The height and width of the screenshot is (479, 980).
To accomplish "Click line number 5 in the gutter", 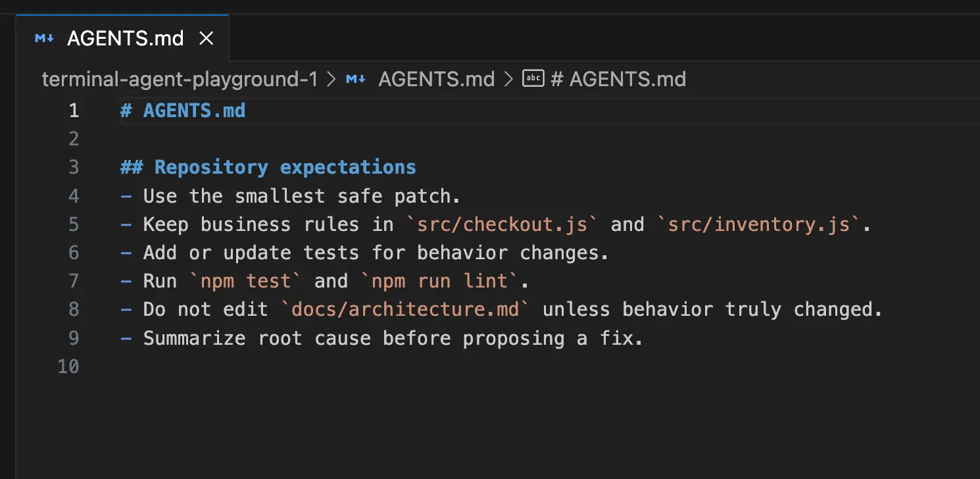I will [x=73, y=224].
